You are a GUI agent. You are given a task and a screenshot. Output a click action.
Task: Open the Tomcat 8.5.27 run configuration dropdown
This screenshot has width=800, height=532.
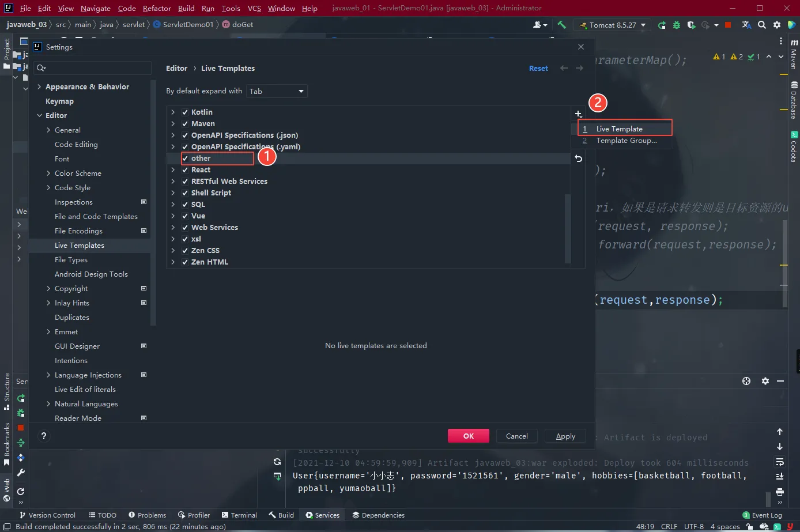[613, 25]
